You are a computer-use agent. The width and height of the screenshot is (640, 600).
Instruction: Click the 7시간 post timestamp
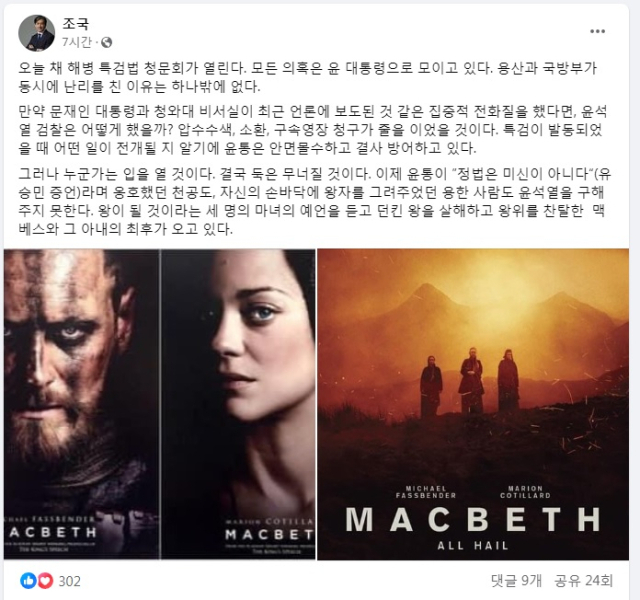(77, 42)
